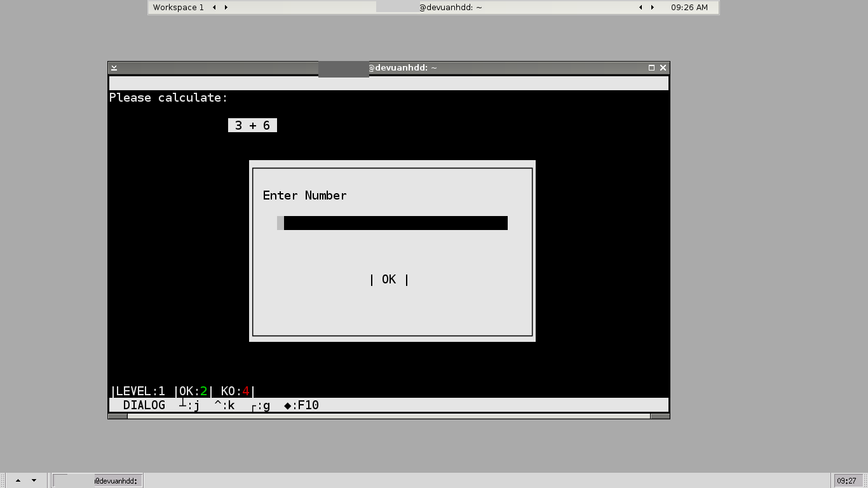Select the @devuanhdd task button in the bottom taskbar
This screenshot has width=868, height=488.
click(97, 480)
